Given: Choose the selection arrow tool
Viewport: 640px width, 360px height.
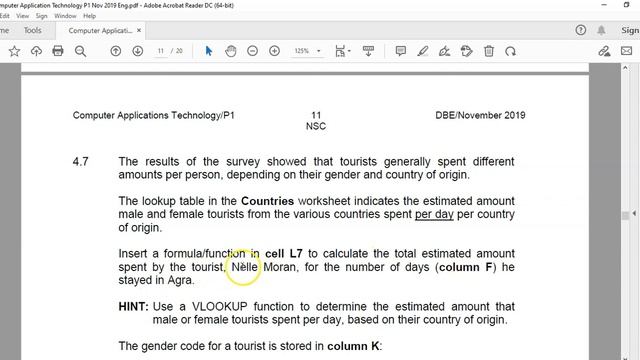Looking at the screenshot, I should pos(209,51).
